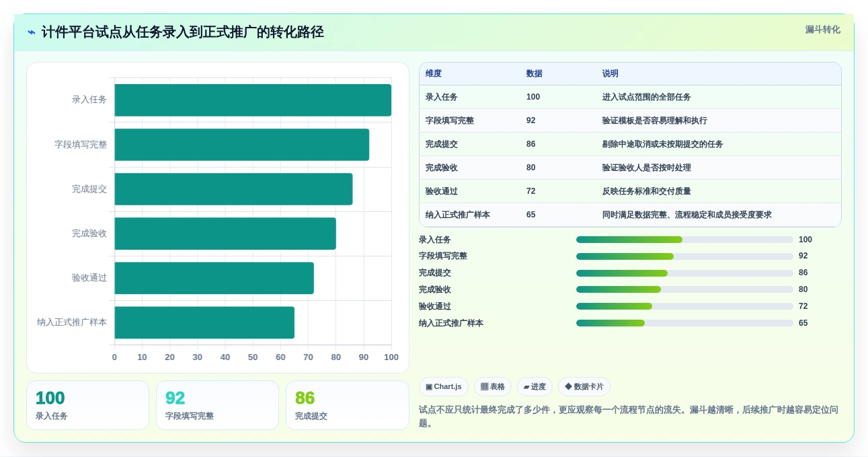This screenshot has height=457, width=868.
Task: Click the 完成验收 bar in chart
Action: [225, 233]
